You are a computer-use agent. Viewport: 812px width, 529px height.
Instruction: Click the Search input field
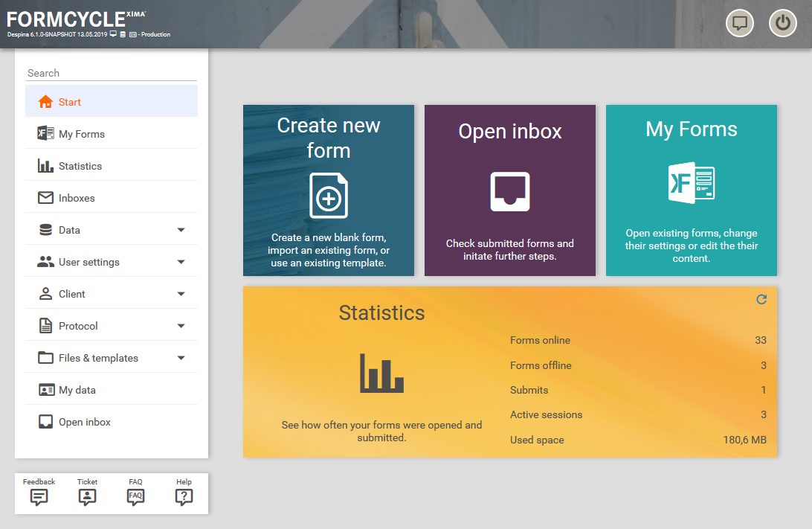point(112,73)
